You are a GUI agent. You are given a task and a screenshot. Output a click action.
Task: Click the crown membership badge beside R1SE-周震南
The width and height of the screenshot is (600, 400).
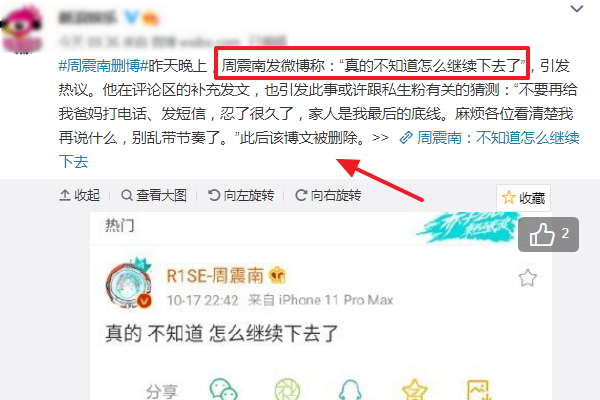pos(277,275)
